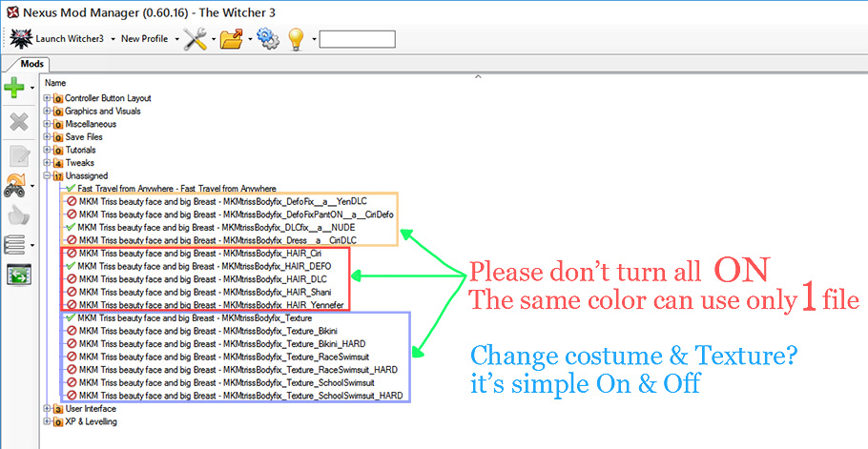
Task: Click the toolbar search text field
Action: click(x=357, y=39)
